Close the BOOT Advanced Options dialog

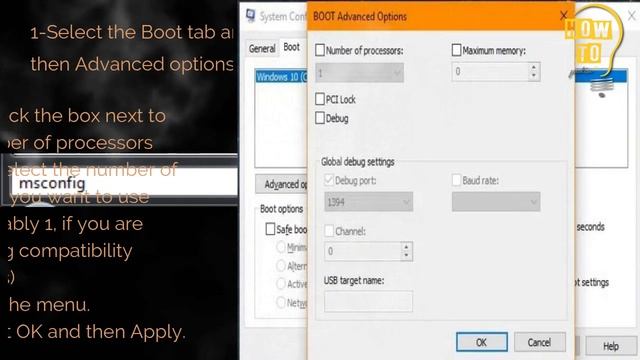564,16
